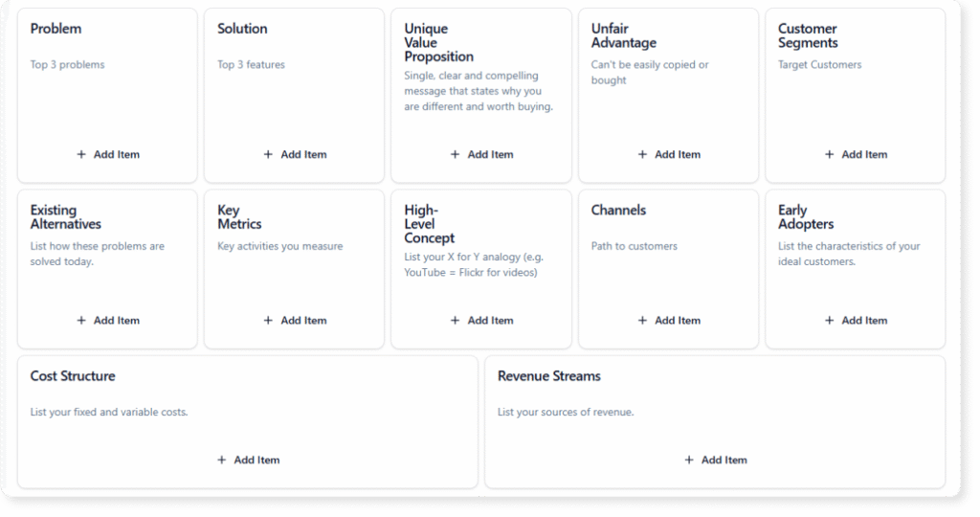
Task: Click the Revenue Streams heading
Action: 549,376
